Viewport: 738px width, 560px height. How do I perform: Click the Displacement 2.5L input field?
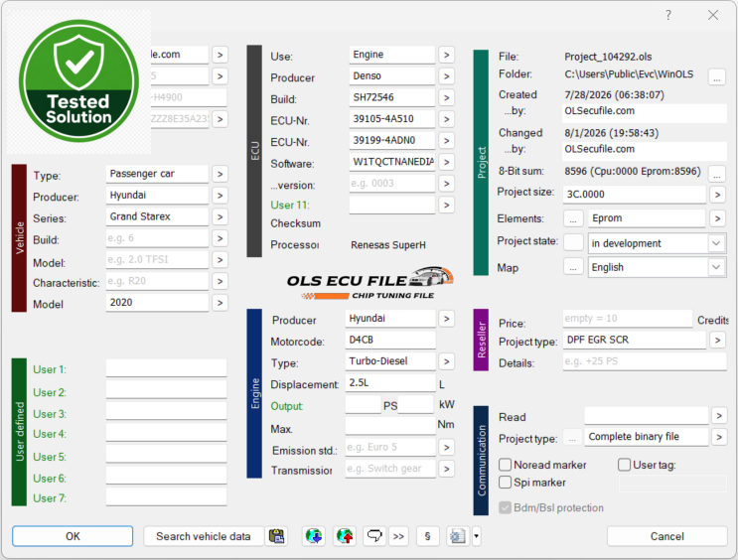click(x=390, y=382)
